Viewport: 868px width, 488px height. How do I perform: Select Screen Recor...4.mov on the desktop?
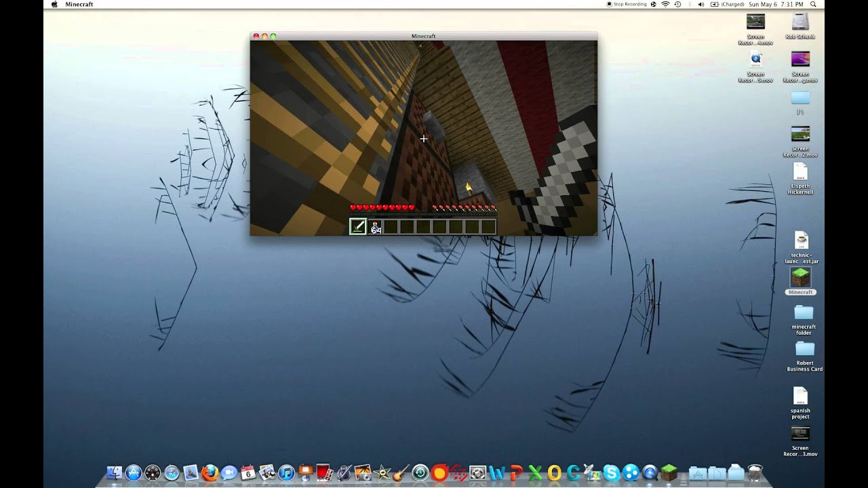[755, 30]
